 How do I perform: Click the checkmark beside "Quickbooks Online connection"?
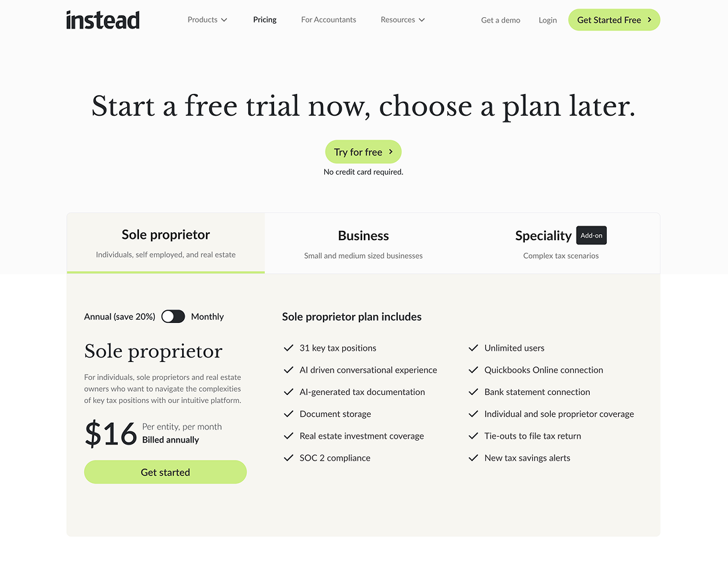[x=473, y=370]
